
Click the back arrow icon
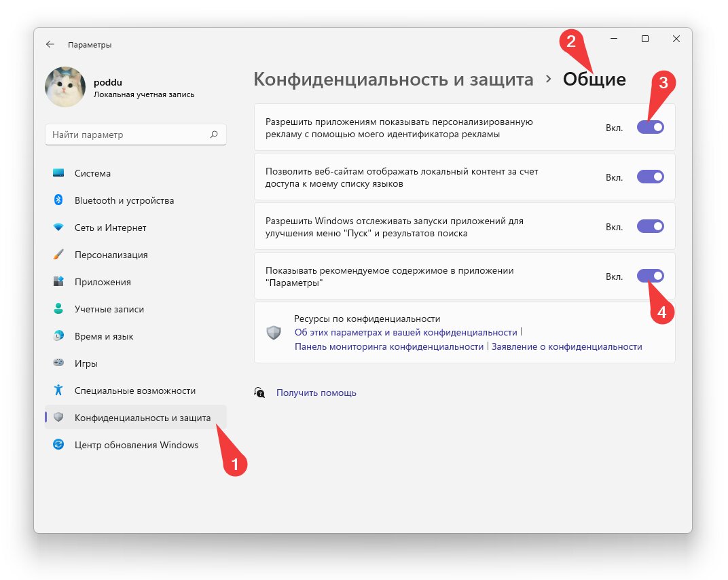coord(50,45)
